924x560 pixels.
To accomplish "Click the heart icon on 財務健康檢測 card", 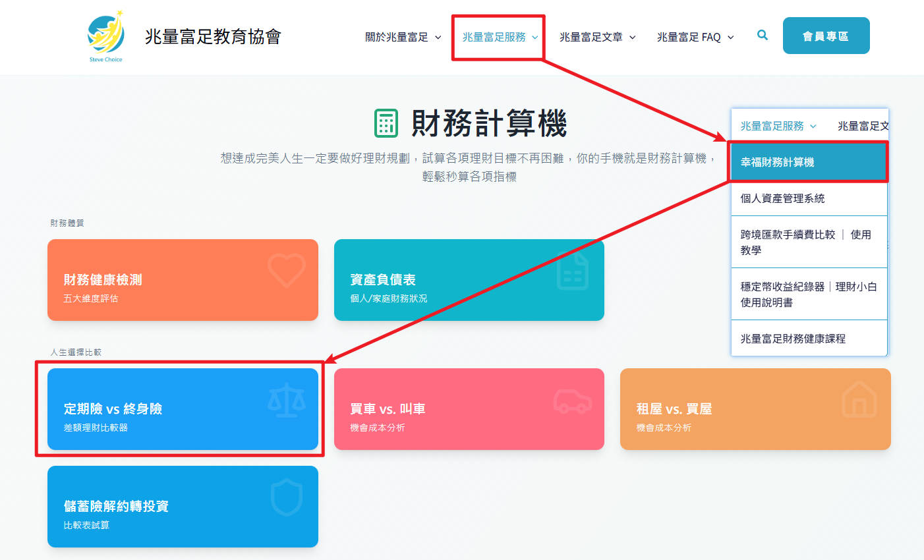I will (287, 269).
